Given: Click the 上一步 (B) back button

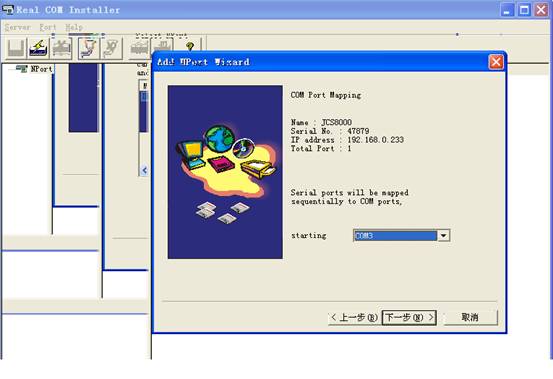Looking at the screenshot, I should pos(354,318).
